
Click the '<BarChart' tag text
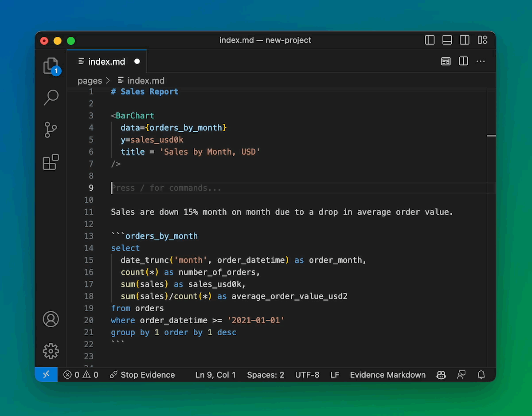click(x=133, y=116)
